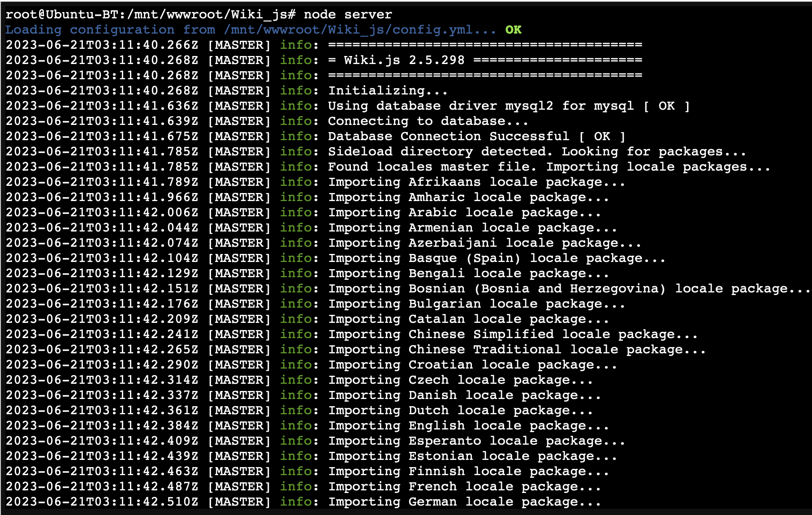Click 'Sideload directory detected' log line
Screen dimensions: 812x515
(537, 151)
